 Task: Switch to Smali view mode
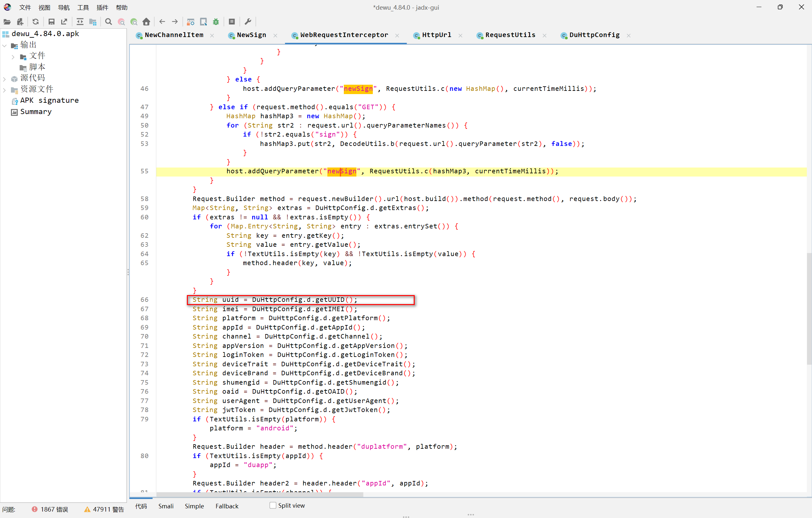166,506
